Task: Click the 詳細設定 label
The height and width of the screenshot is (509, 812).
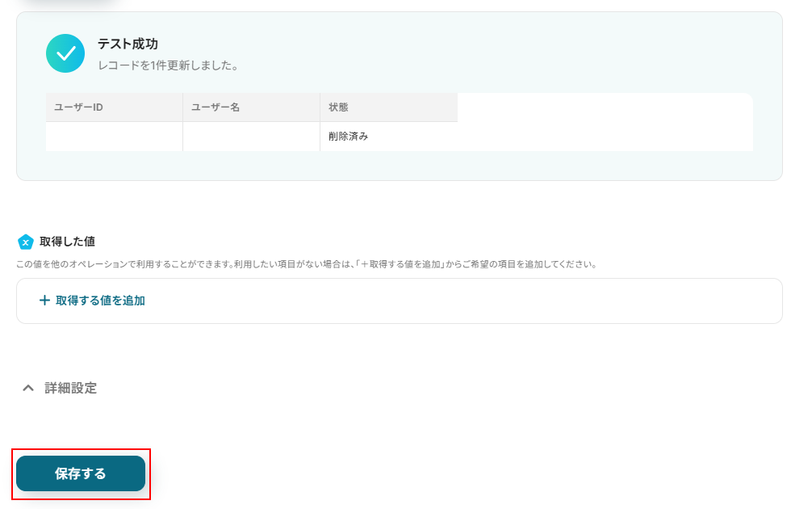Action: 70,388
